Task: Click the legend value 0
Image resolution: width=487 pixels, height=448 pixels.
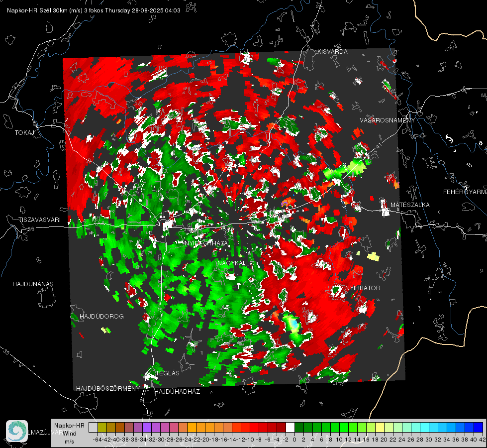Action: (x=294, y=440)
